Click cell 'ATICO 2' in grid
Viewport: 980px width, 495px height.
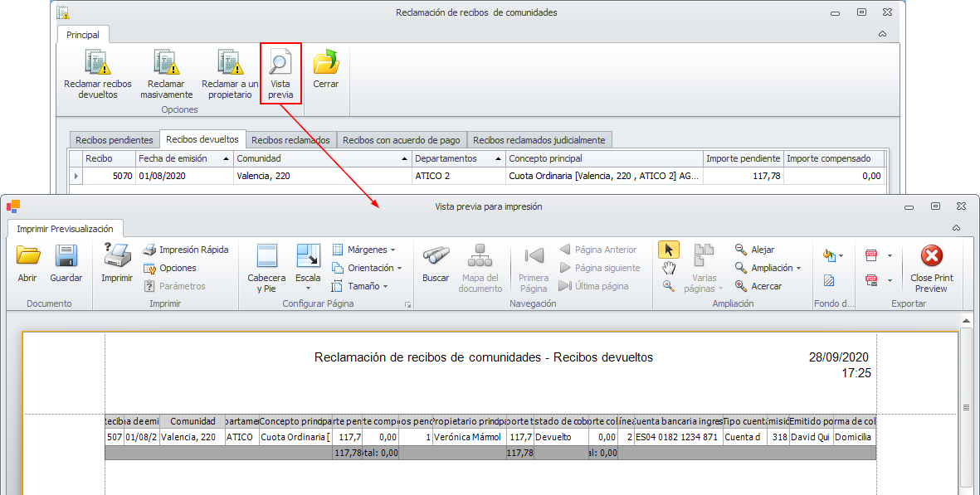[459, 176]
